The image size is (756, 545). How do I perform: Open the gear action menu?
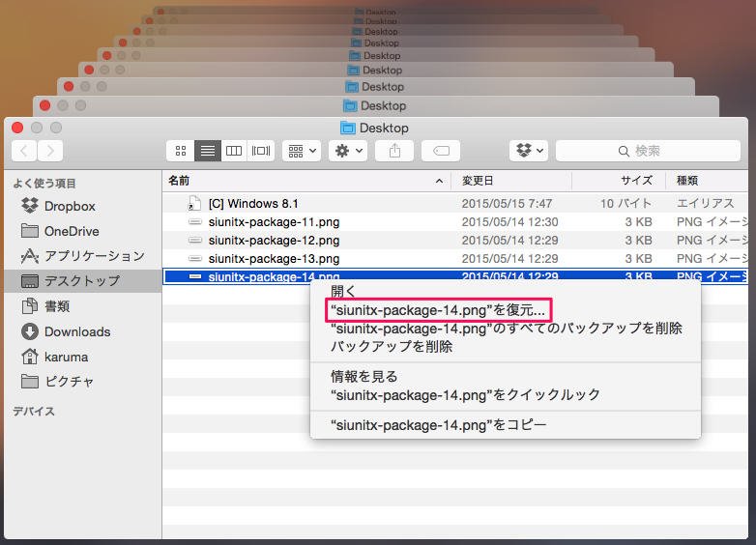pos(348,151)
